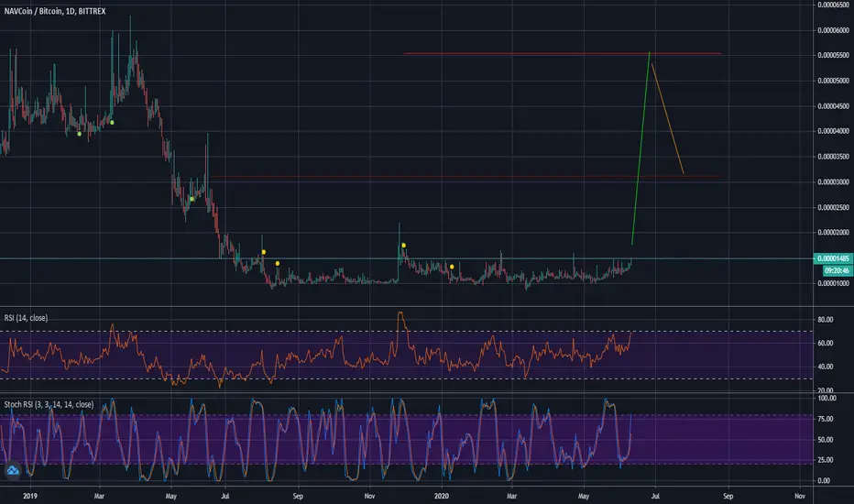Click the 0.00001000 price axis label
Viewport: 854px width, 504px height.
[833, 283]
